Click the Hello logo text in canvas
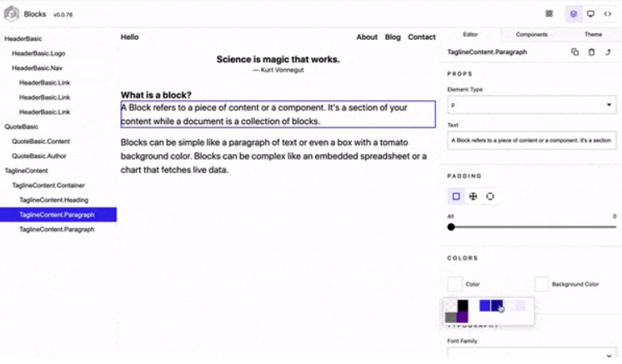 (x=130, y=37)
